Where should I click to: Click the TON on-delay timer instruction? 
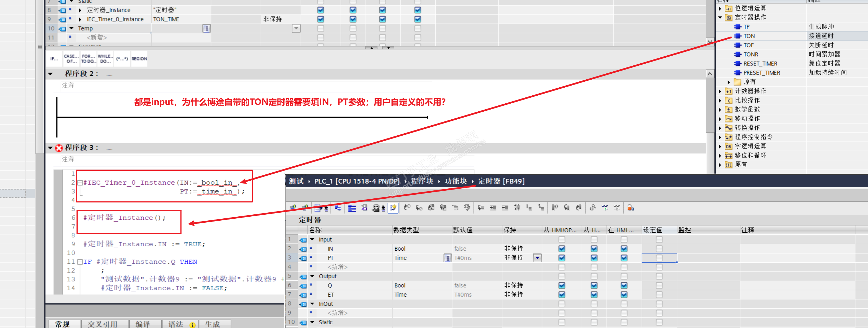(x=749, y=36)
